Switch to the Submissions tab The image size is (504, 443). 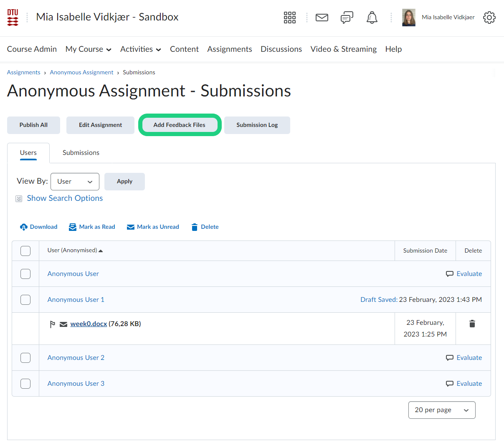81,153
